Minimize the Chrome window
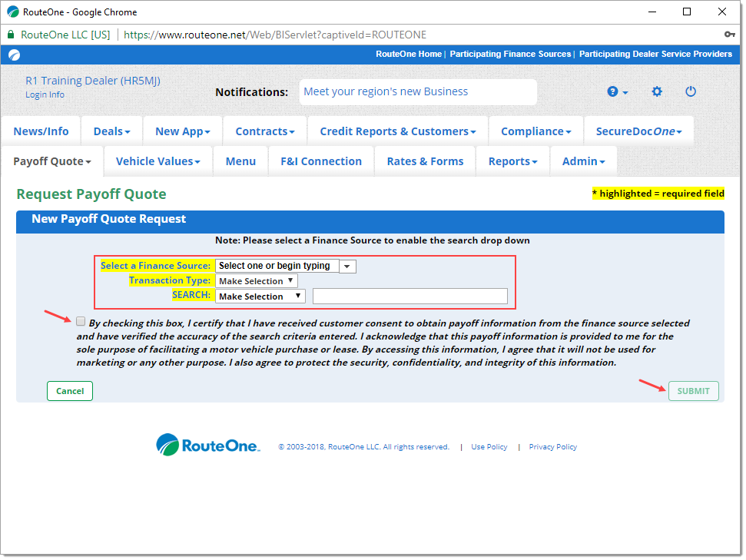This screenshot has height=560, width=746. tap(652, 12)
